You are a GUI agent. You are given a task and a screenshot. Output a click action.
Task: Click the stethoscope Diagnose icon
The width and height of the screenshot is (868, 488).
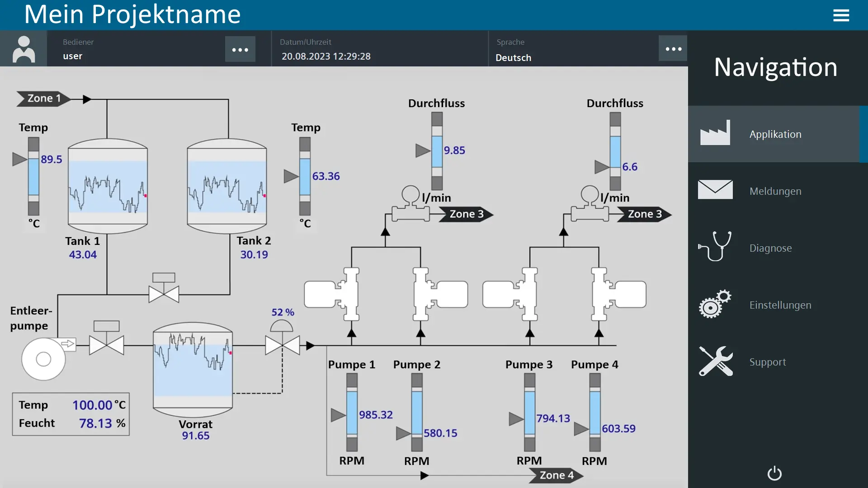coord(715,246)
